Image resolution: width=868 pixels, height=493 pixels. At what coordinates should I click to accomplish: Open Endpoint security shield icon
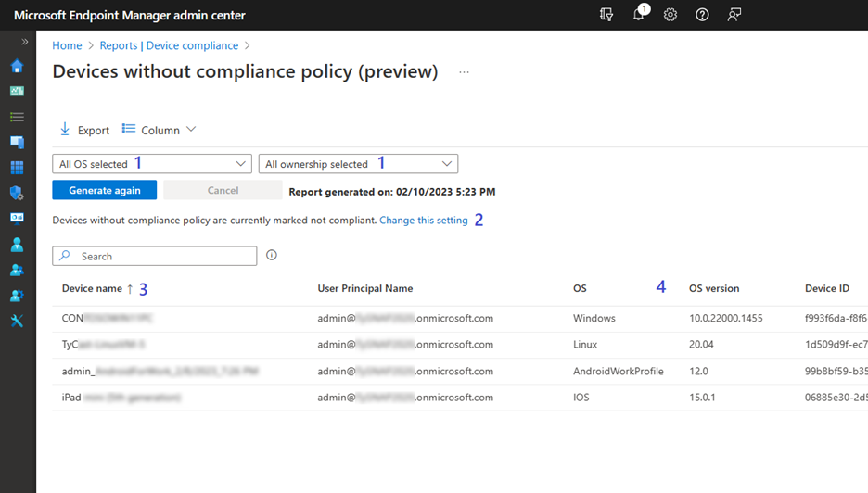click(x=18, y=193)
